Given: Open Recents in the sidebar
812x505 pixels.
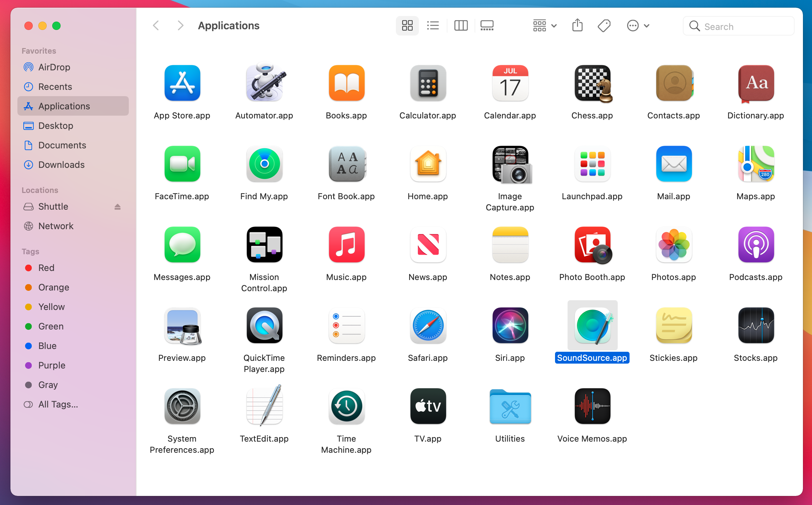Looking at the screenshot, I should [73, 87].
